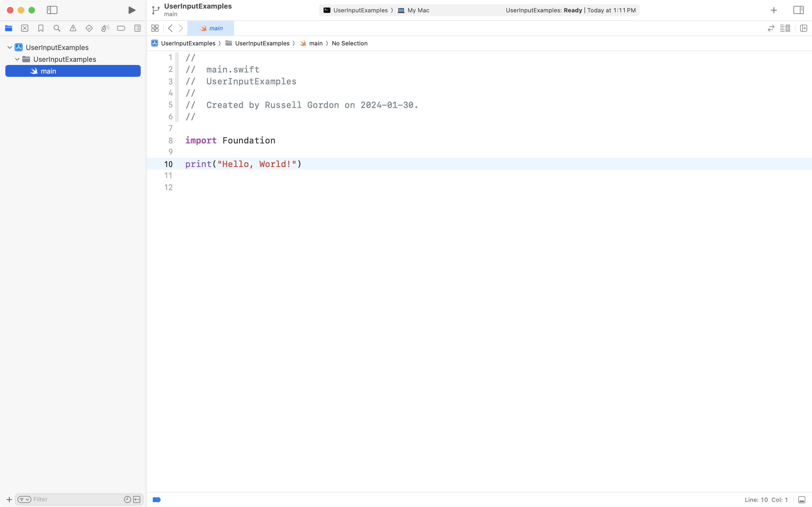The width and height of the screenshot is (812, 507).
Task: Open the Source Control navigator
Action: [25, 28]
